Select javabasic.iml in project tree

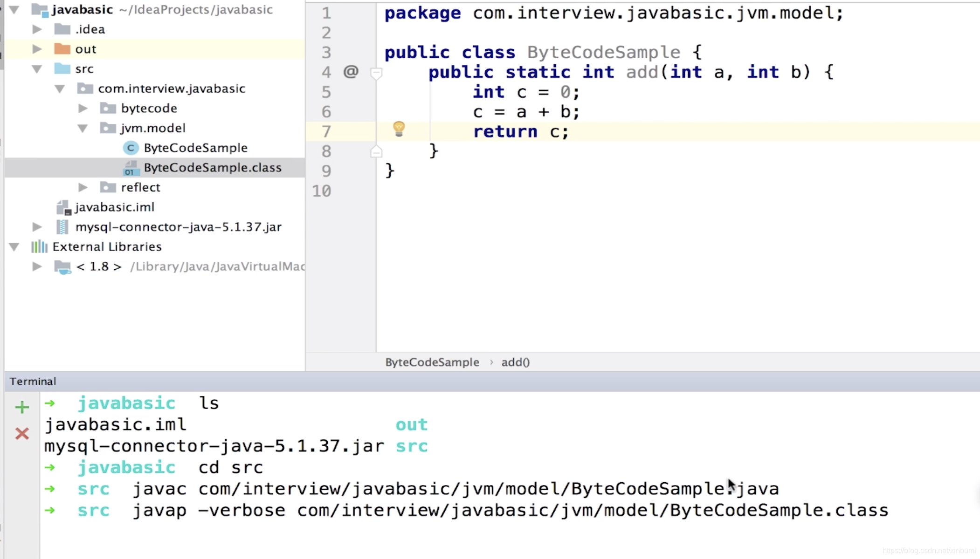pos(115,207)
